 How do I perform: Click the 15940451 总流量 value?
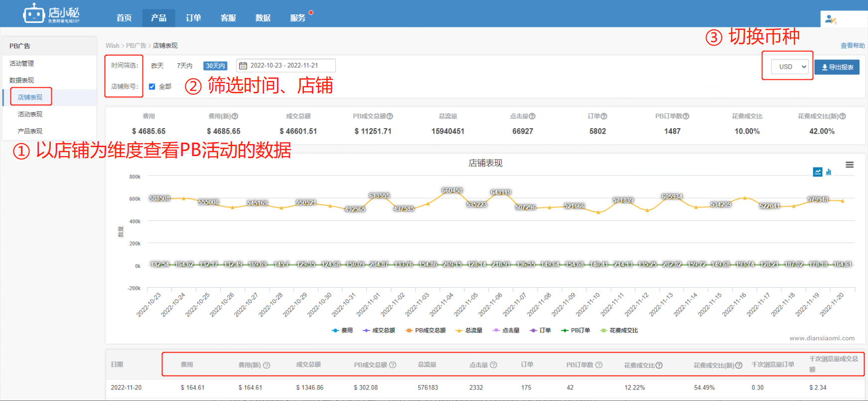tap(448, 131)
